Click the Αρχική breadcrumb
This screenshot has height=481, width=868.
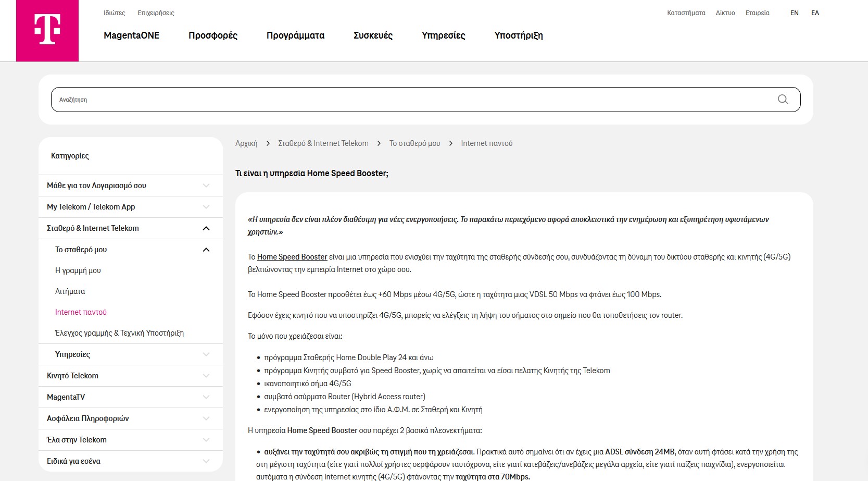(246, 143)
